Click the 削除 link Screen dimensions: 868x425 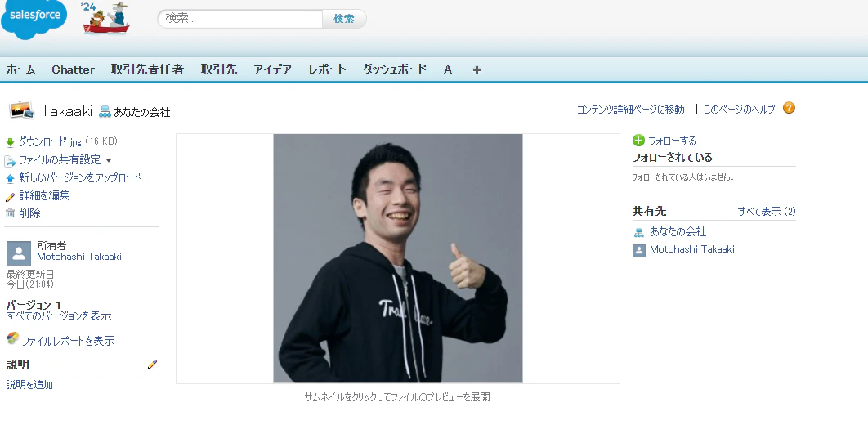tap(30, 213)
